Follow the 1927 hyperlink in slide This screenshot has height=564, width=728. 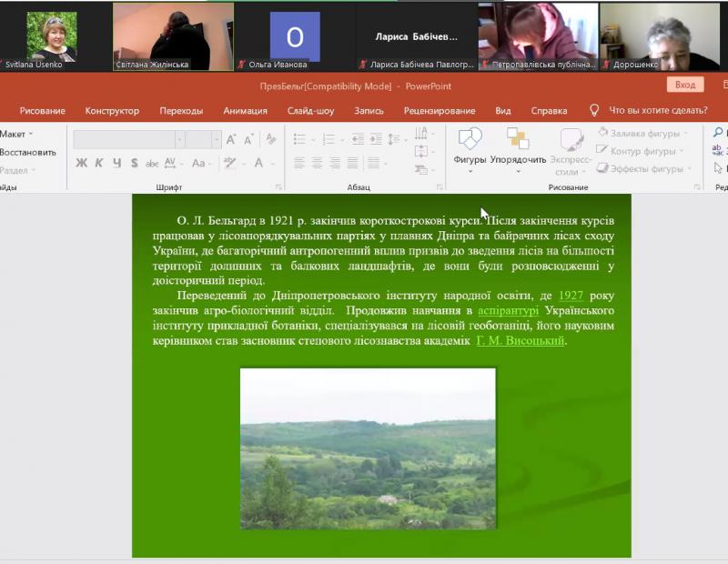point(571,296)
